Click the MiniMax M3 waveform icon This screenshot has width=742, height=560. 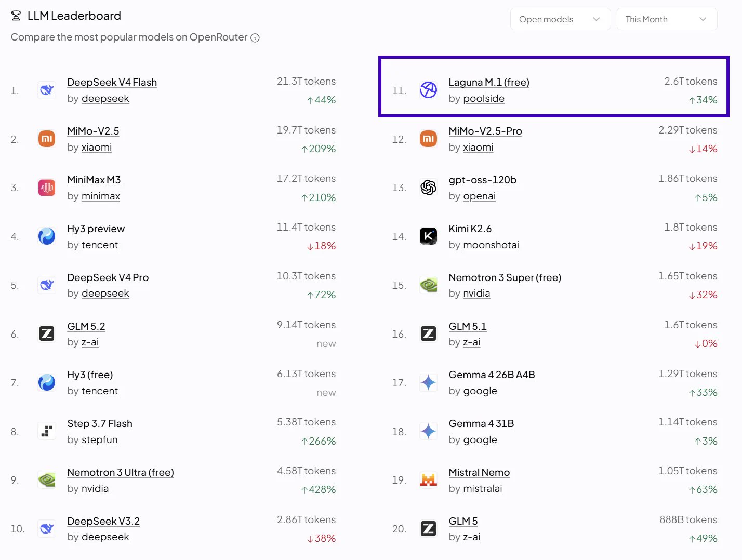pyautogui.click(x=47, y=188)
